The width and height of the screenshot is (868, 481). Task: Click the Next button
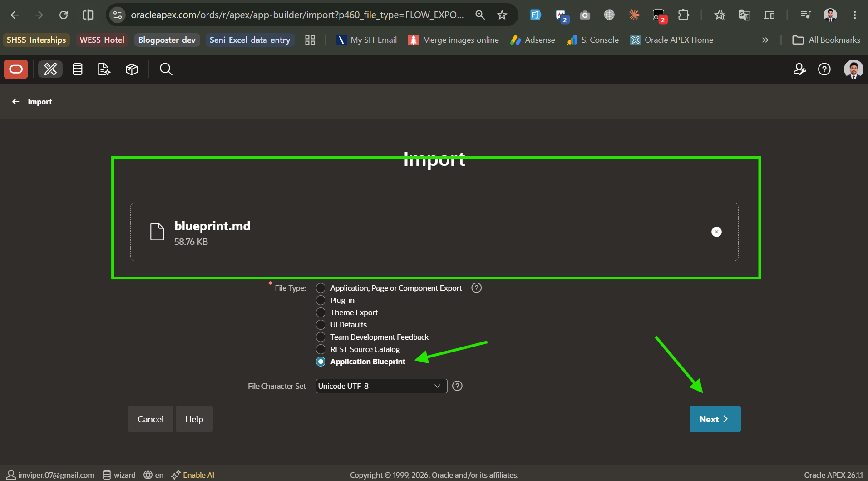tap(715, 419)
